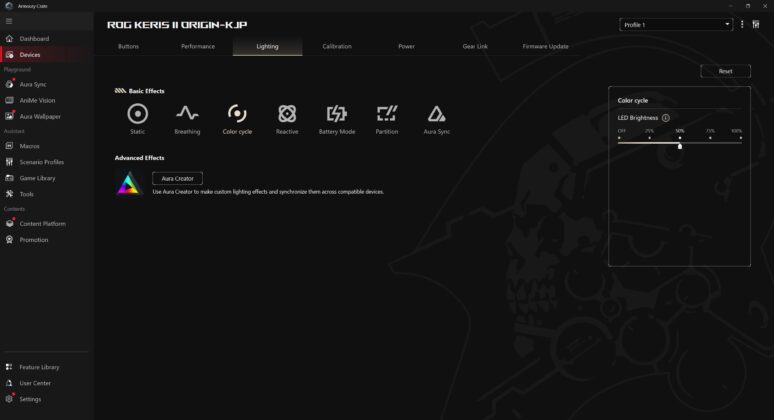Click the Reset button
This screenshot has height=420, width=774.
[725, 71]
